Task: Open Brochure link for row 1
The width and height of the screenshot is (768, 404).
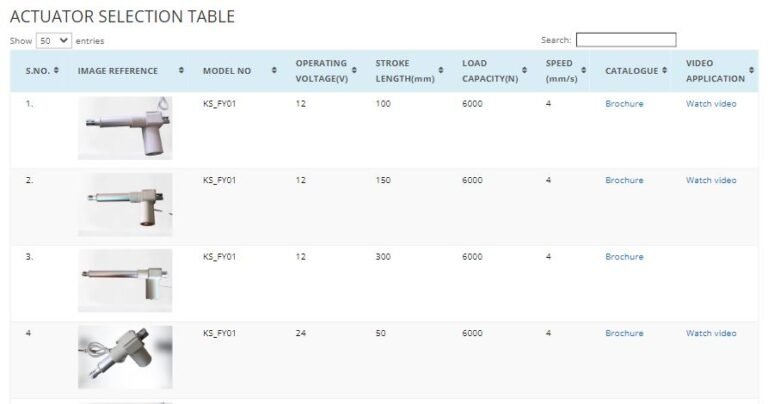Action: (x=624, y=104)
